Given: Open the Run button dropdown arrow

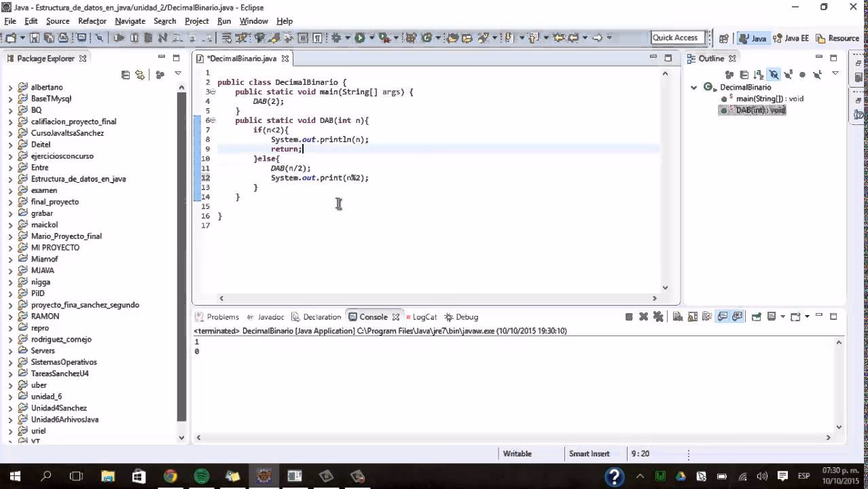Looking at the screenshot, I should (x=370, y=38).
